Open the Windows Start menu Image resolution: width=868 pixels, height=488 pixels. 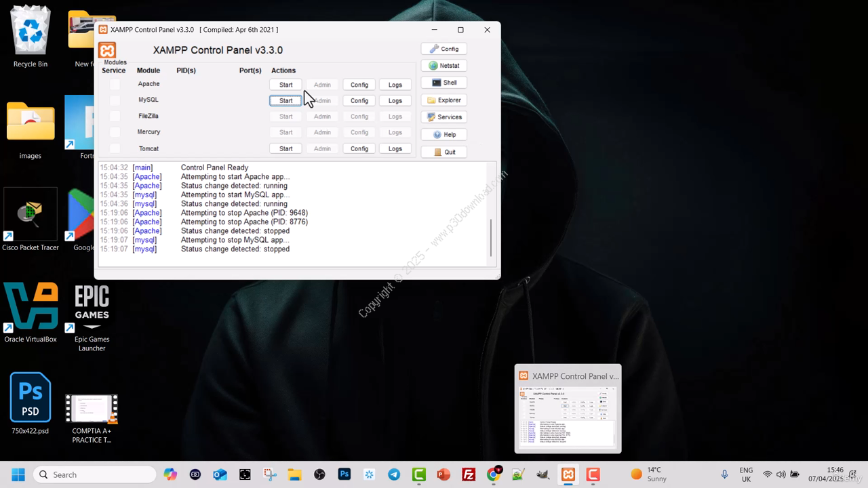click(x=18, y=474)
